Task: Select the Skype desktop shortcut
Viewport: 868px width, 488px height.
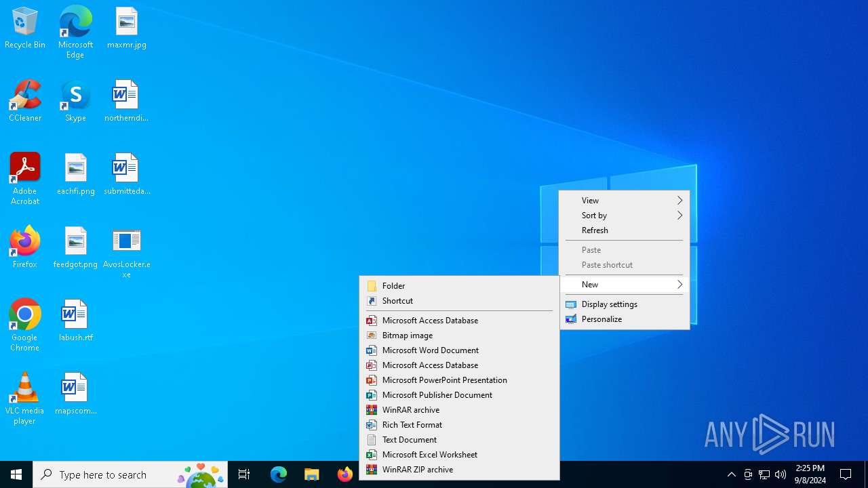Action: (x=75, y=102)
